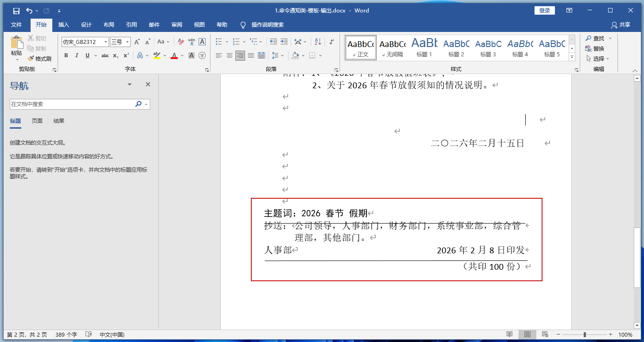Toggle bold formatting
The width and height of the screenshot is (644, 342).
click(x=66, y=55)
